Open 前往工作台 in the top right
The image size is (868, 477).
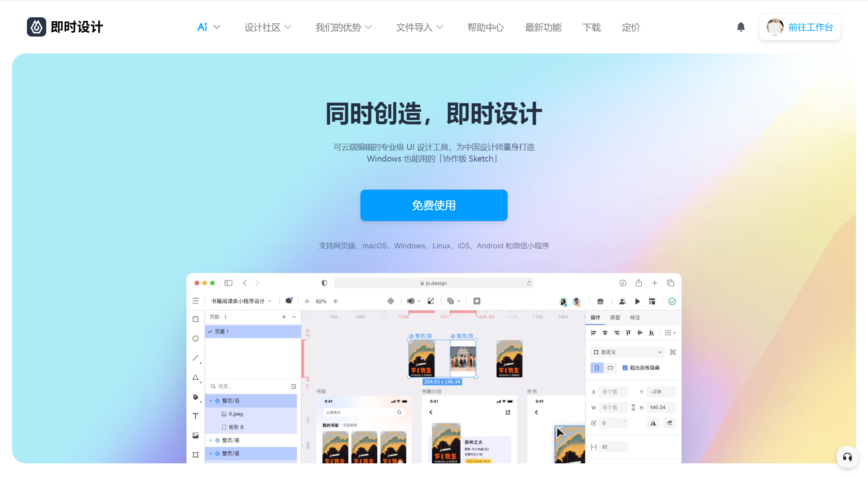point(811,27)
